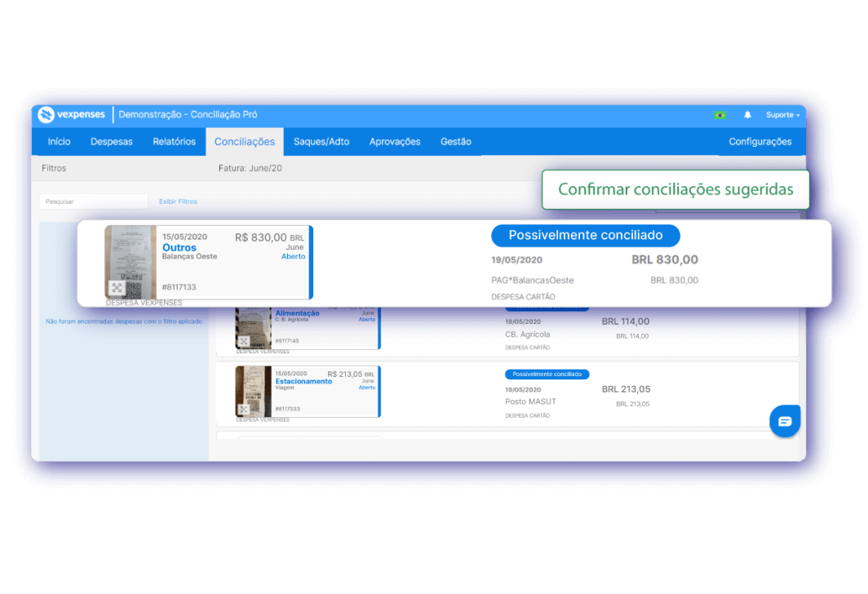Open the Estacionamento expense title
This screenshot has width=868, height=594.
pyautogui.click(x=303, y=381)
